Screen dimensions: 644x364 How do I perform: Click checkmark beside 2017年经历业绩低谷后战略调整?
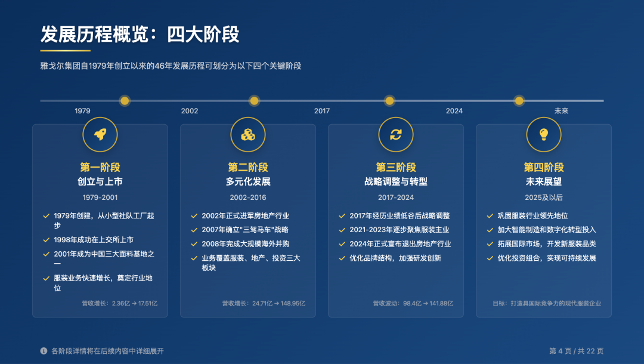coord(342,216)
